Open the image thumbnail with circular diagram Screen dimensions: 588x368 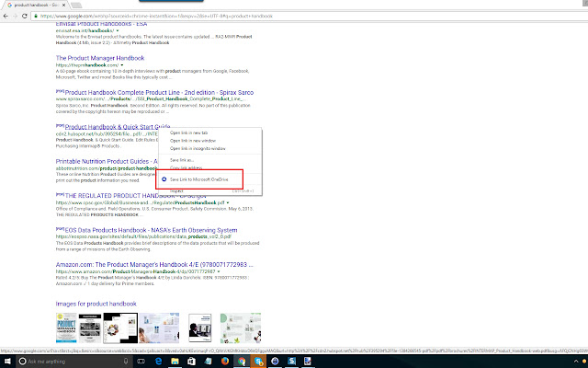click(120, 328)
